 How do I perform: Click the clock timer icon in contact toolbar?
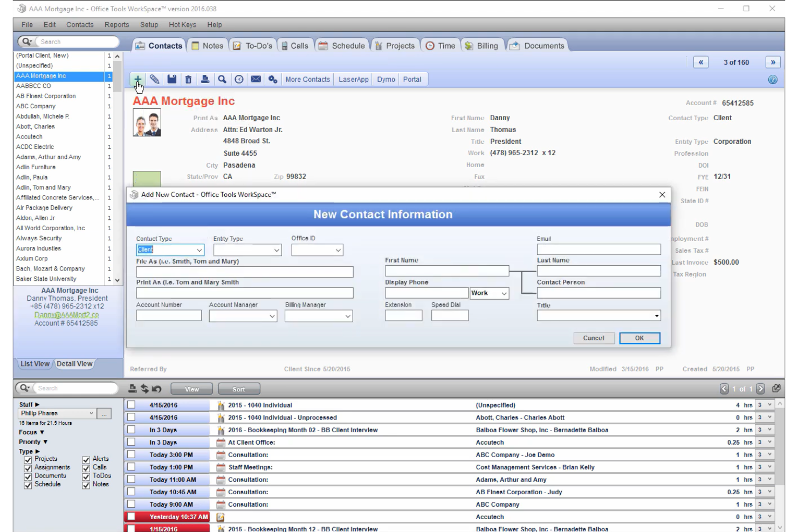tap(239, 79)
